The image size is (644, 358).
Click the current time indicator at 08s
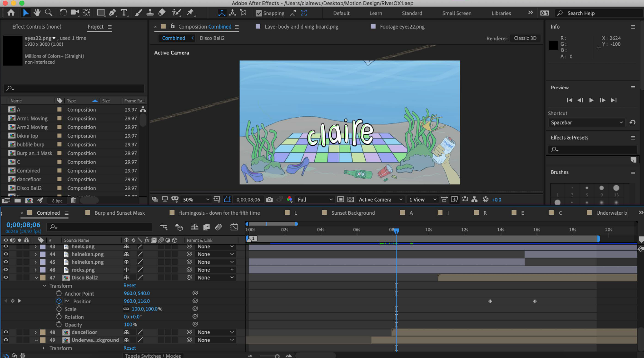396,231
